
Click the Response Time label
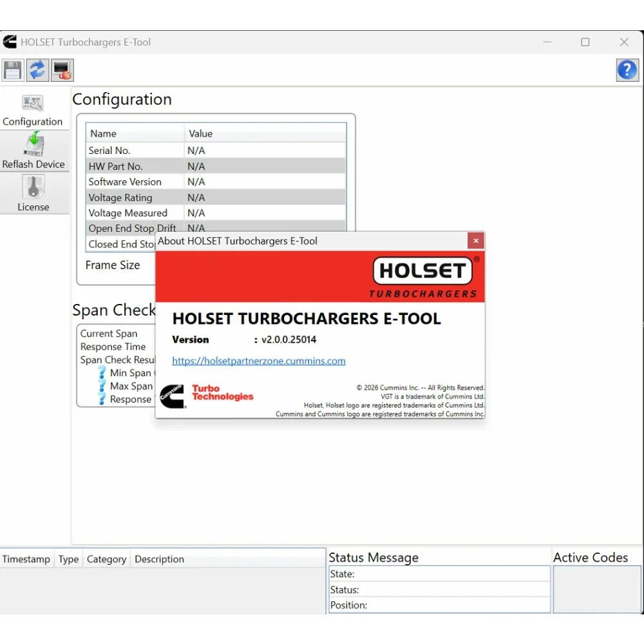click(x=113, y=346)
